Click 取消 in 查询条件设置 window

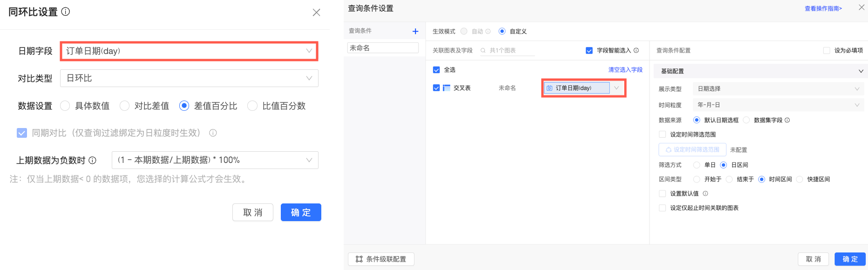click(813, 259)
